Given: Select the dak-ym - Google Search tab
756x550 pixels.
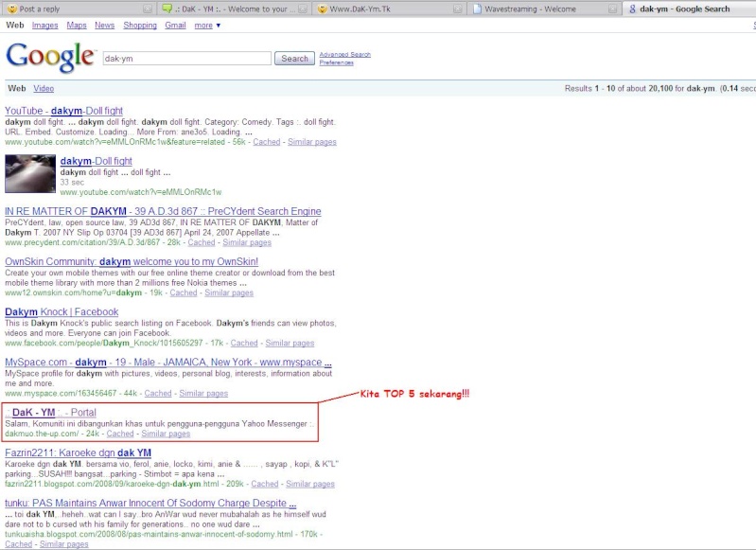Looking at the screenshot, I should pos(690,9).
